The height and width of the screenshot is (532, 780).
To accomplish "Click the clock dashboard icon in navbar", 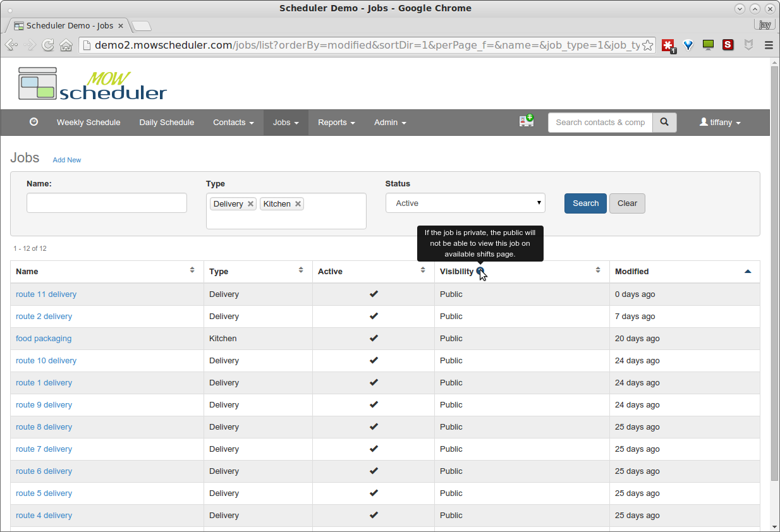I will point(34,122).
